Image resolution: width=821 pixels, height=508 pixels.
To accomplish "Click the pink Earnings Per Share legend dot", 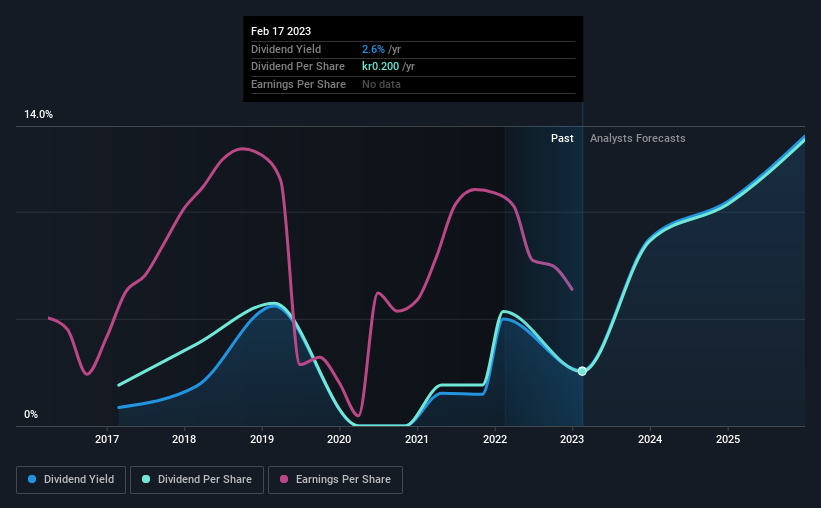I will [x=284, y=479].
